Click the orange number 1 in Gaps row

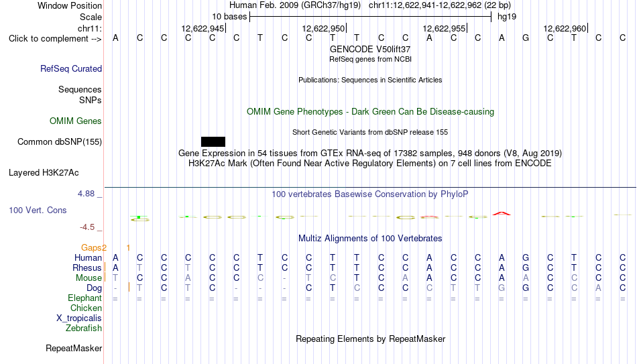(128, 248)
